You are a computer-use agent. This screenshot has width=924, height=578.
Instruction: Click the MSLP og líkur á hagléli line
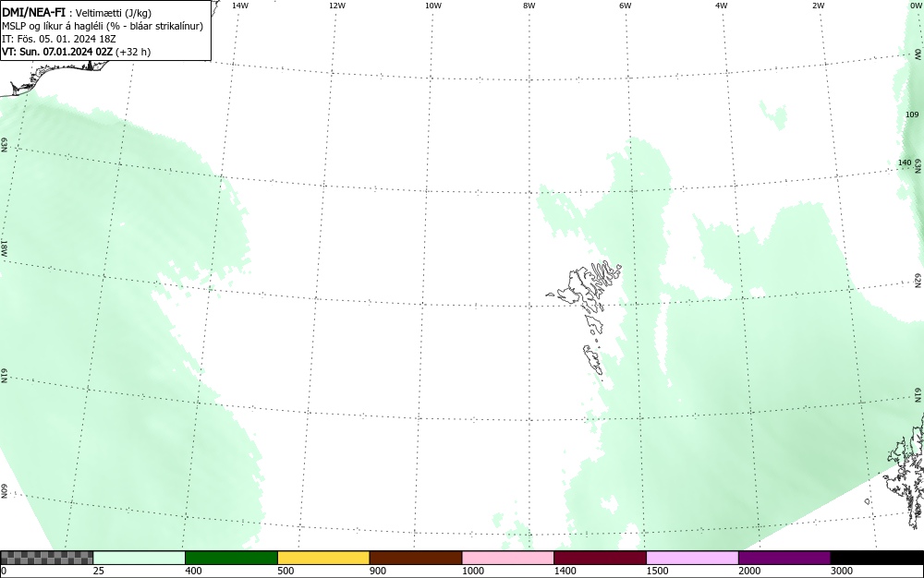tap(103, 26)
